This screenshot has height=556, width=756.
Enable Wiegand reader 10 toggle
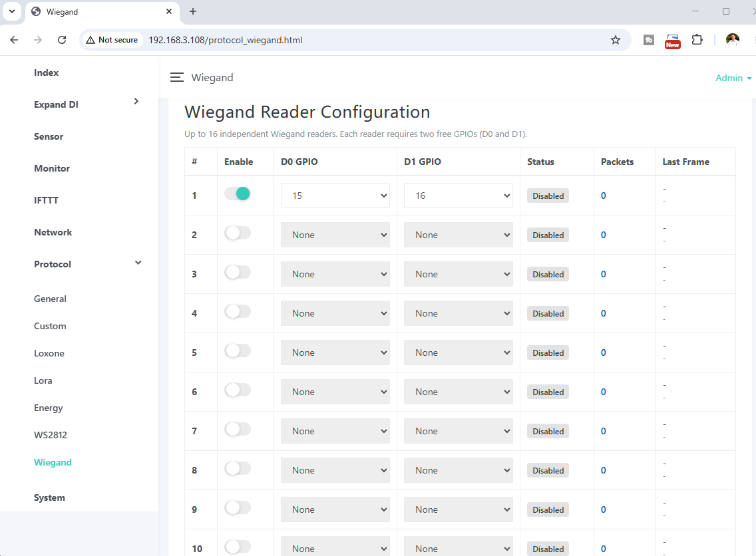click(238, 547)
